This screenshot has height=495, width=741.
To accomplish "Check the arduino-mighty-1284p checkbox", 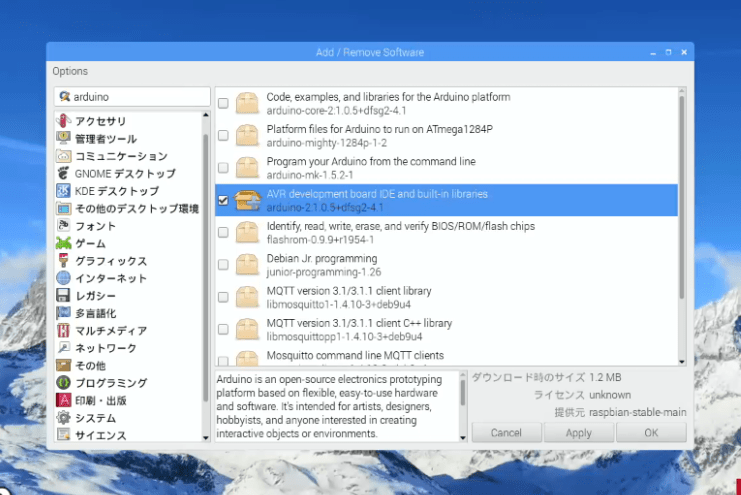I will (223, 135).
